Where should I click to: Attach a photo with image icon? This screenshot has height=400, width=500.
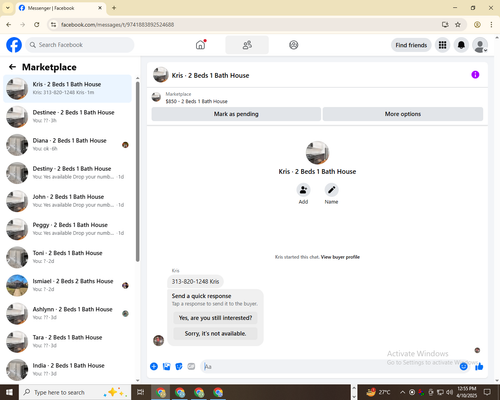pos(166,366)
